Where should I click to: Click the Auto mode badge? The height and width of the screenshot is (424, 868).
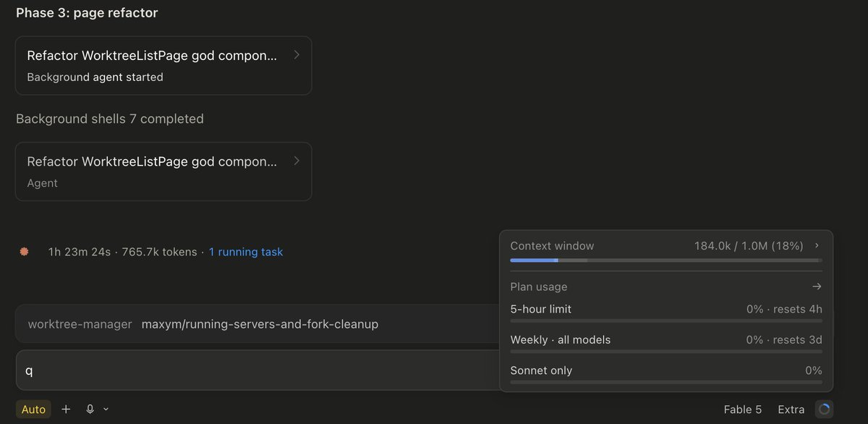pos(33,410)
